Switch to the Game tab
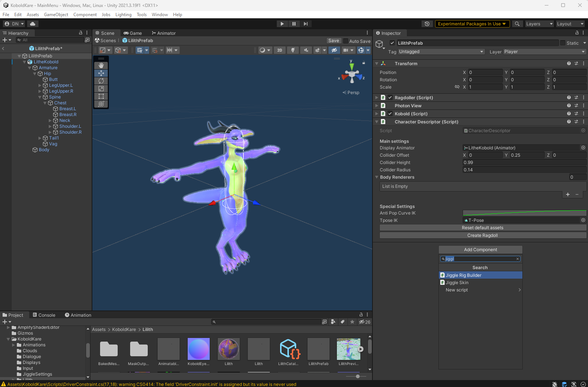Image resolution: width=588 pixels, height=387 pixels. (133, 33)
